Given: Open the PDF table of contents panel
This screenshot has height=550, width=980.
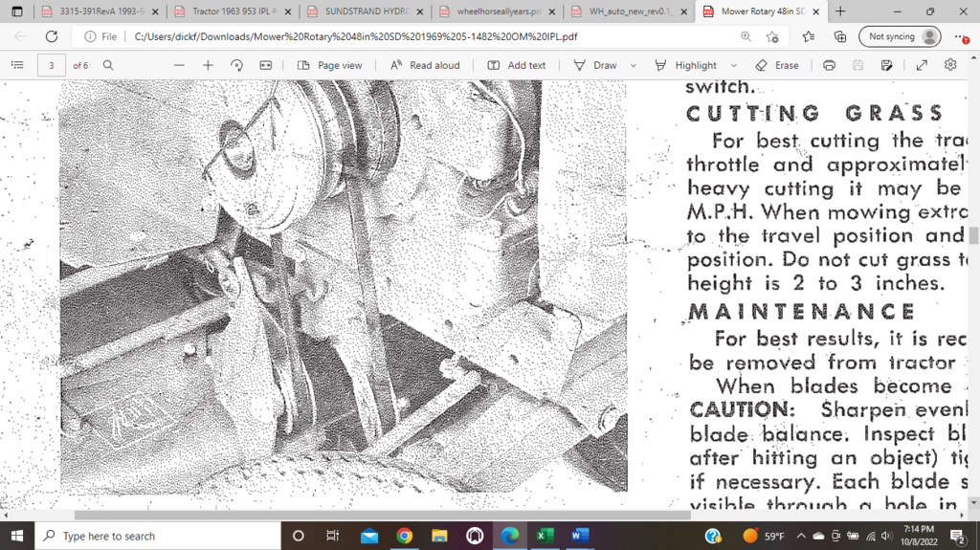Looking at the screenshot, I should point(16,65).
